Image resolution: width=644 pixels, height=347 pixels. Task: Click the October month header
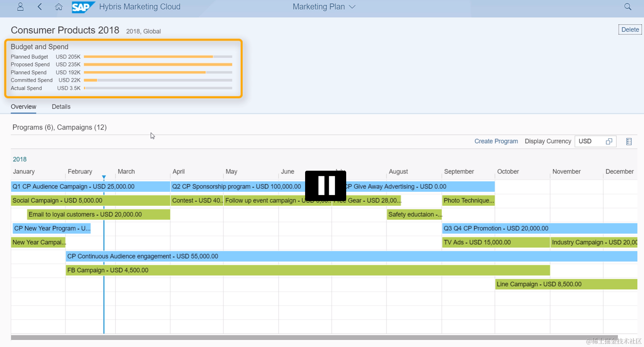(x=508, y=171)
